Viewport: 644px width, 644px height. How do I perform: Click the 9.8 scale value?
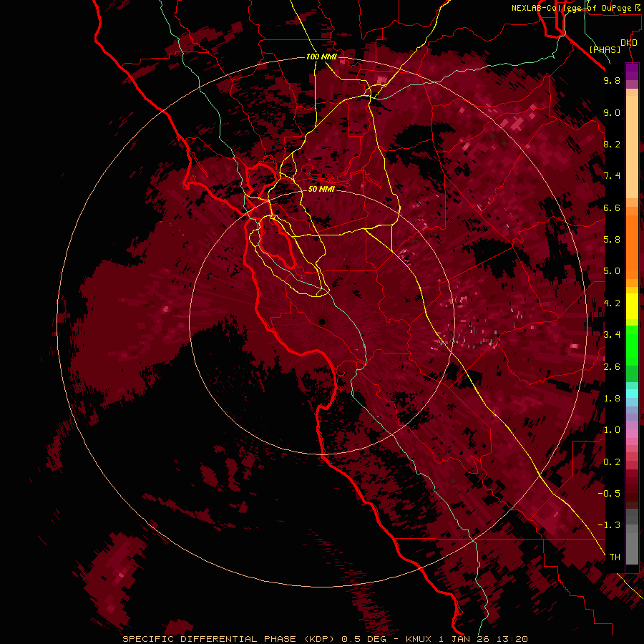pyautogui.click(x=612, y=80)
